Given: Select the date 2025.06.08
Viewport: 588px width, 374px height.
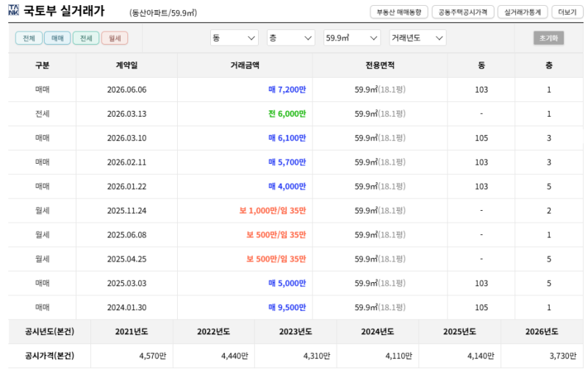Looking at the screenshot, I should coord(126,235).
